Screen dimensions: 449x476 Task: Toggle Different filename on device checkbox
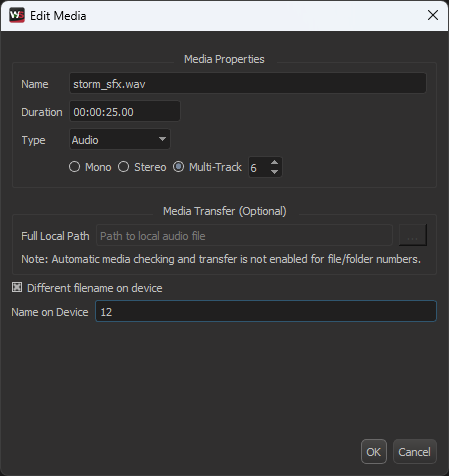tap(17, 287)
